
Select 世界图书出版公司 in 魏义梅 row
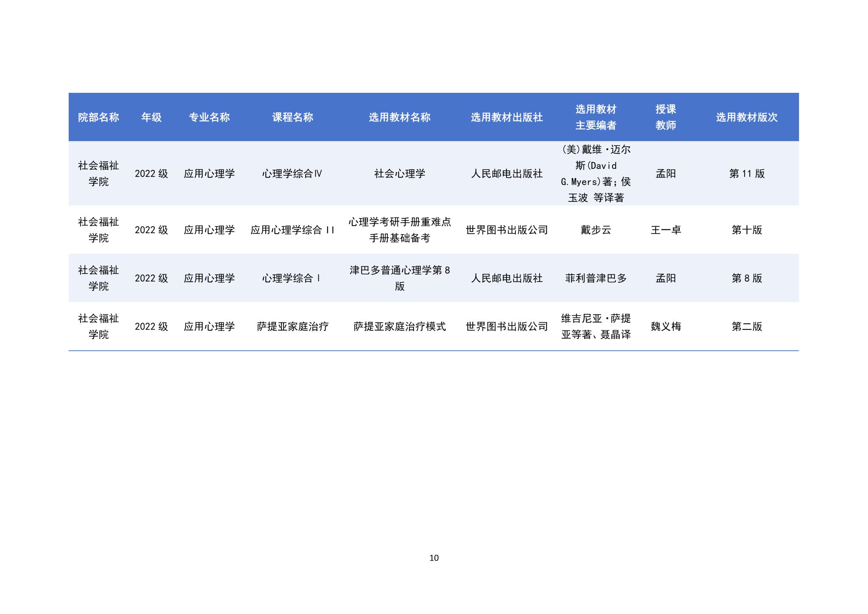click(506, 327)
